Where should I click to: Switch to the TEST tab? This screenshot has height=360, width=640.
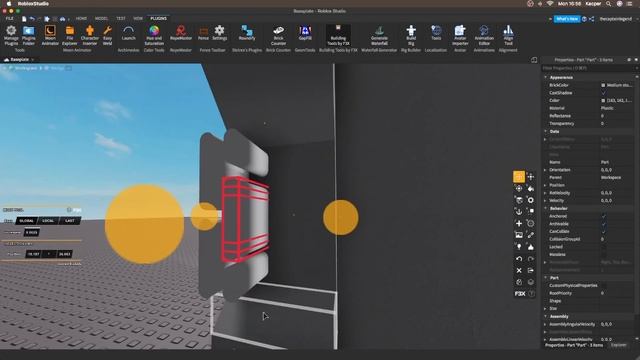tap(121, 18)
